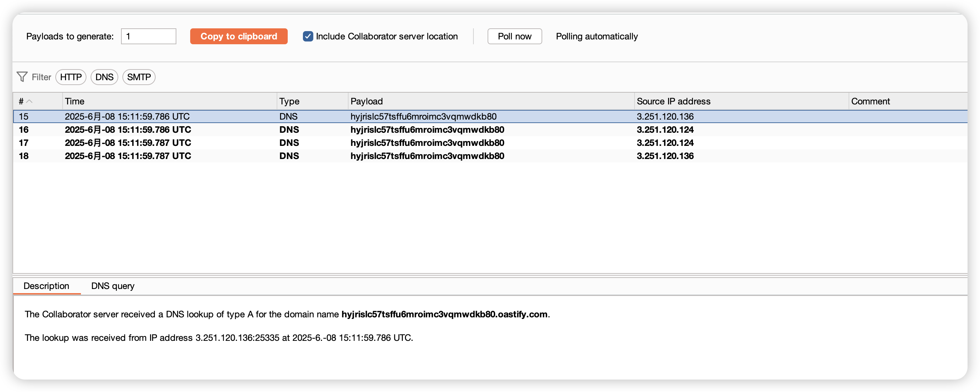The width and height of the screenshot is (980, 392).
Task: Select the Description tab
Action: tap(46, 286)
